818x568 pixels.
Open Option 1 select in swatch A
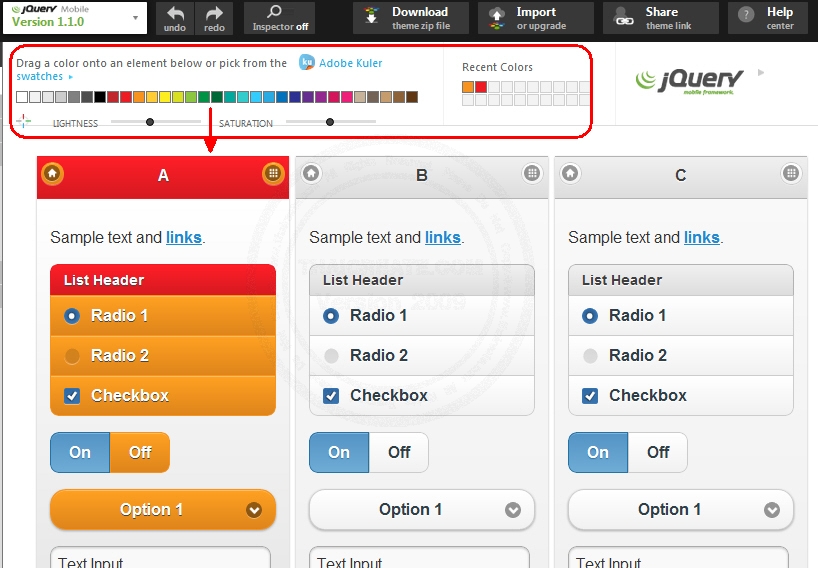pyautogui.click(x=163, y=510)
